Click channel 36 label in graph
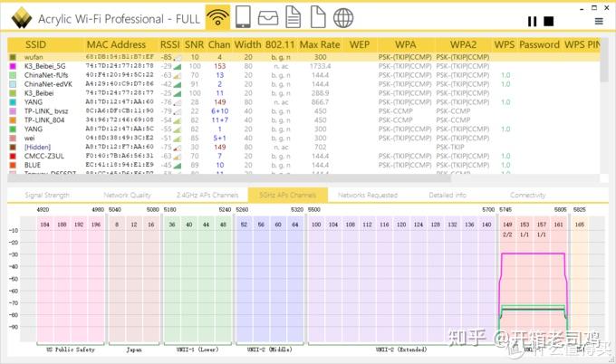The image size is (616, 364). [x=172, y=225]
